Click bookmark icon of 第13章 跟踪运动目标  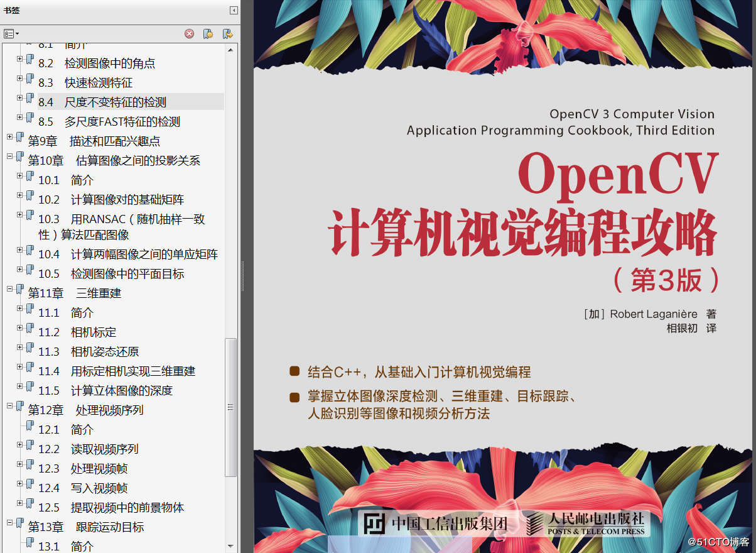19,523
